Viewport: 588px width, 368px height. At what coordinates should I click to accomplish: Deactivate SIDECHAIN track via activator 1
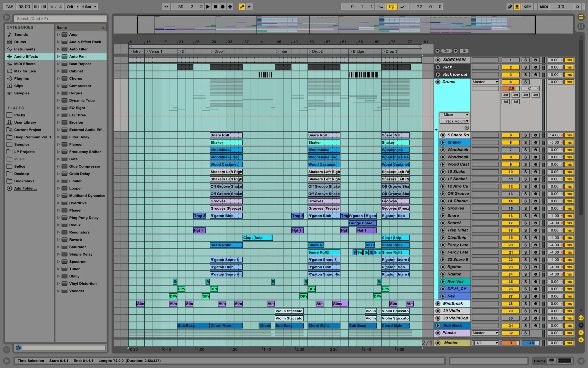click(510, 60)
